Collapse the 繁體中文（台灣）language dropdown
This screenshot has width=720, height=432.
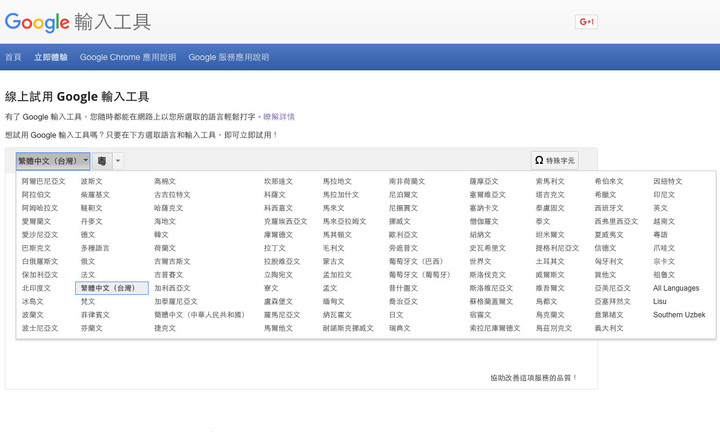click(x=53, y=161)
